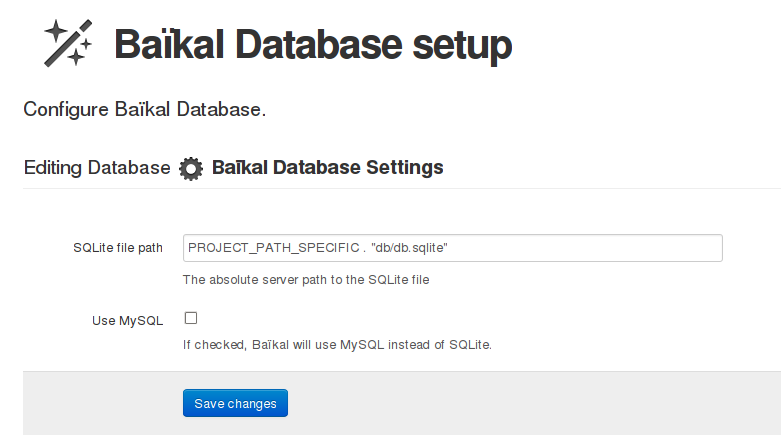Click the empty end of the SQLite path field

point(585,248)
